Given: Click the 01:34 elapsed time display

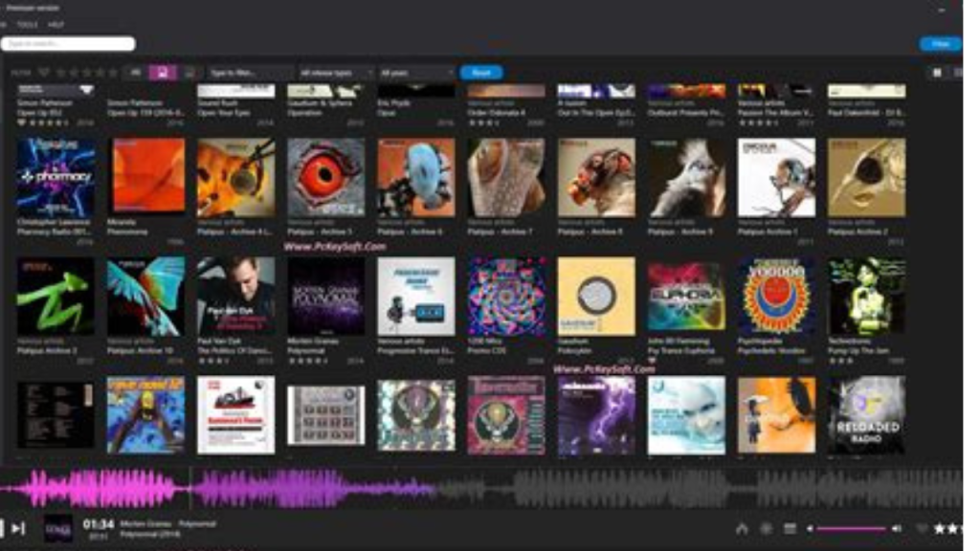Looking at the screenshot, I should [x=99, y=524].
